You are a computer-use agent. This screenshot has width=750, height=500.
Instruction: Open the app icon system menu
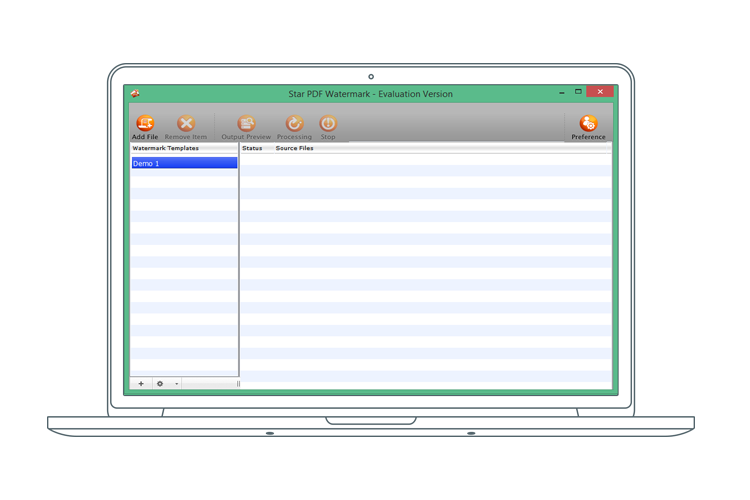click(x=135, y=94)
